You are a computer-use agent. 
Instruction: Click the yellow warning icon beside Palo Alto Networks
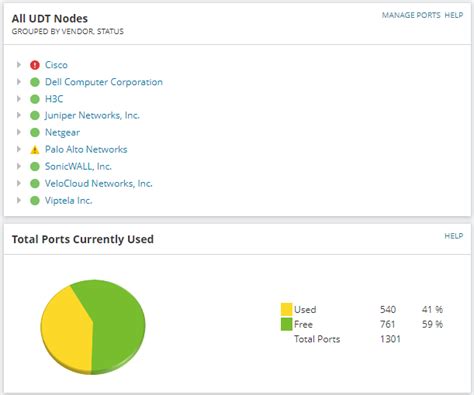(x=35, y=150)
